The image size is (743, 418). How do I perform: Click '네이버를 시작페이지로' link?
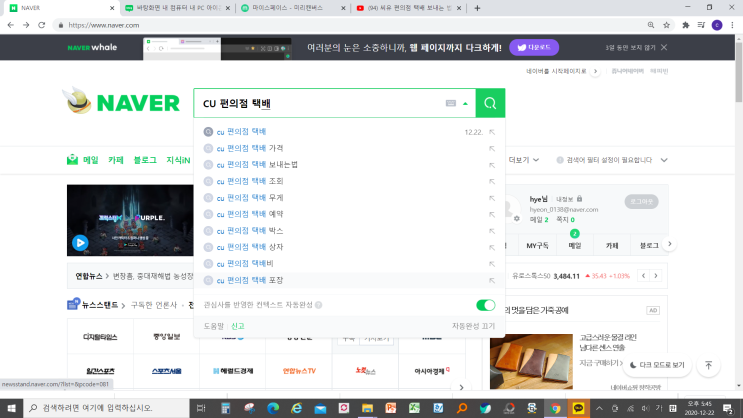click(556, 71)
